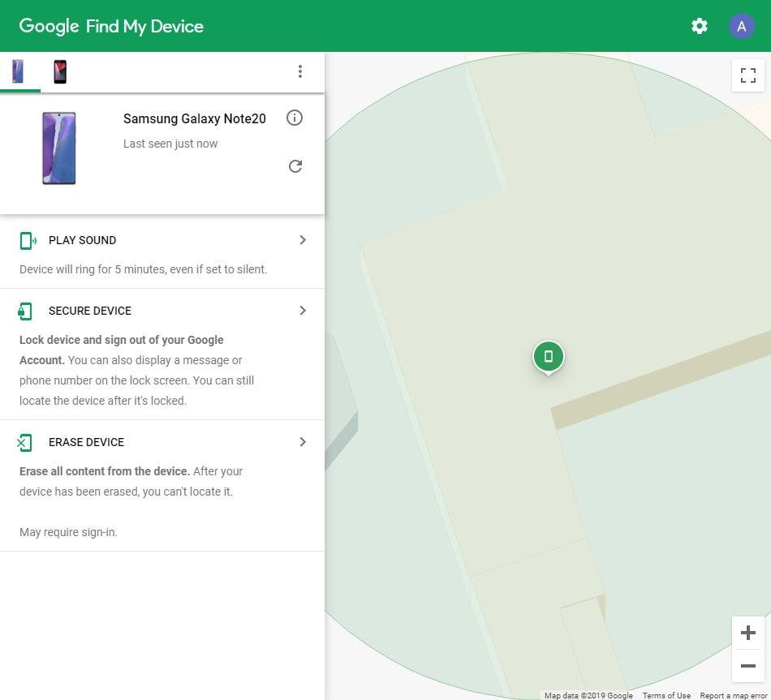Click the 'Samsung Galaxy Note20' device name
The image size is (771, 700).
pyautogui.click(x=194, y=118)
